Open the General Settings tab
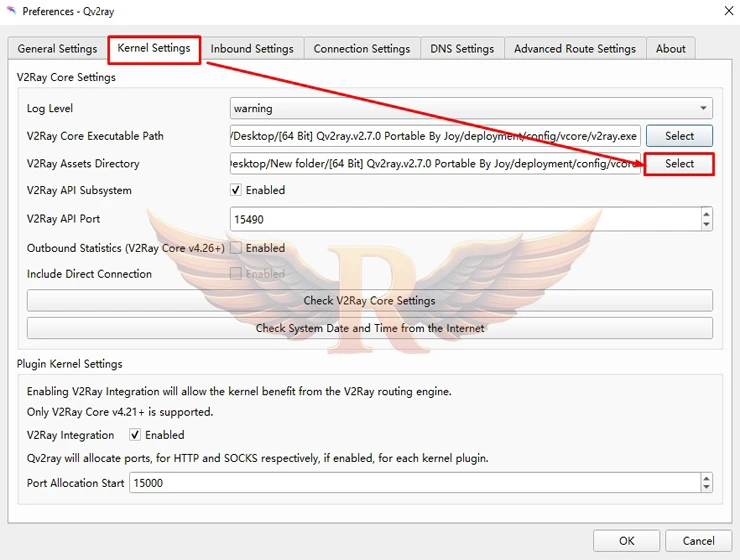 (x=57, y=48)
